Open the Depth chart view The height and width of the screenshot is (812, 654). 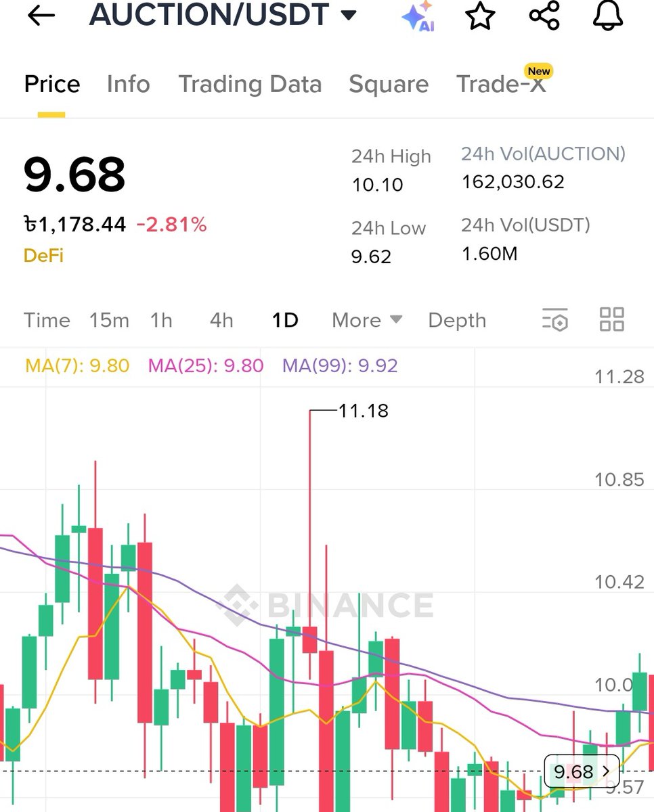[457, 320]
